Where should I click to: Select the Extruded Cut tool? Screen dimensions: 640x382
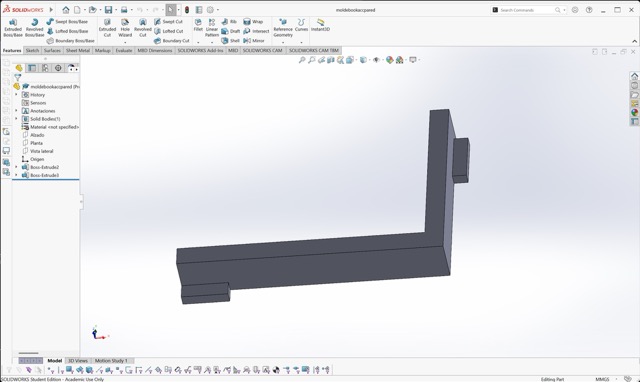pos(107,28)
